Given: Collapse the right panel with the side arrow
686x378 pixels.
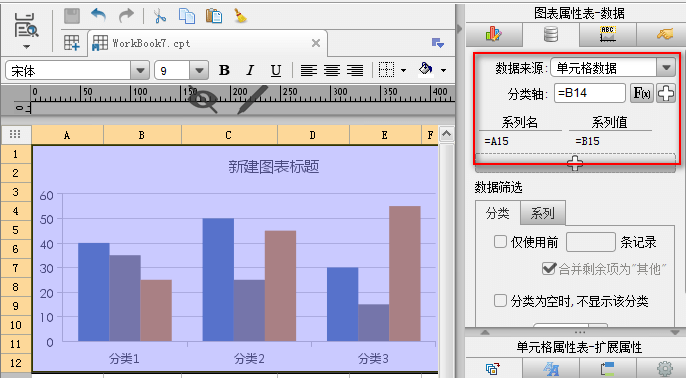Looking at the screenshot, I should (x=459, y=29).
